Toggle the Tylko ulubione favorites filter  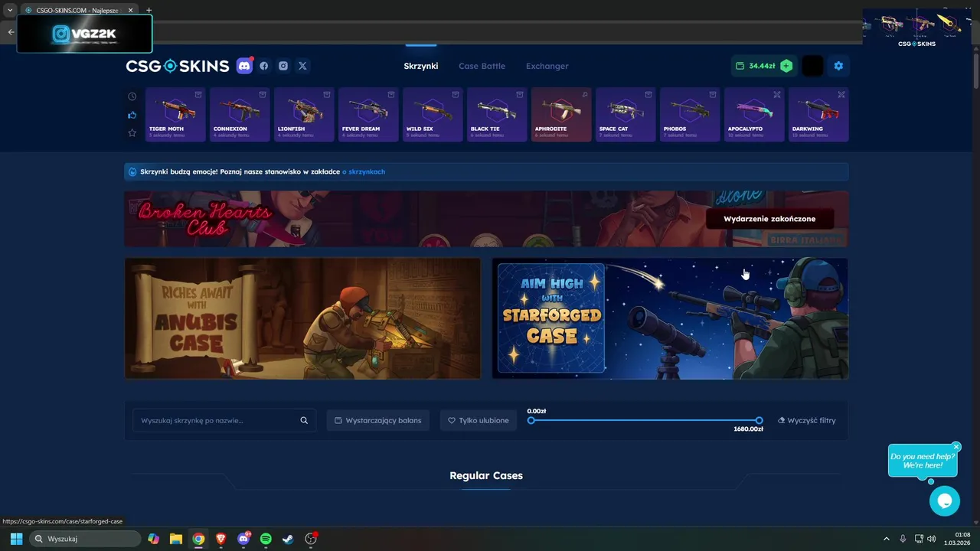coord(479,420)
